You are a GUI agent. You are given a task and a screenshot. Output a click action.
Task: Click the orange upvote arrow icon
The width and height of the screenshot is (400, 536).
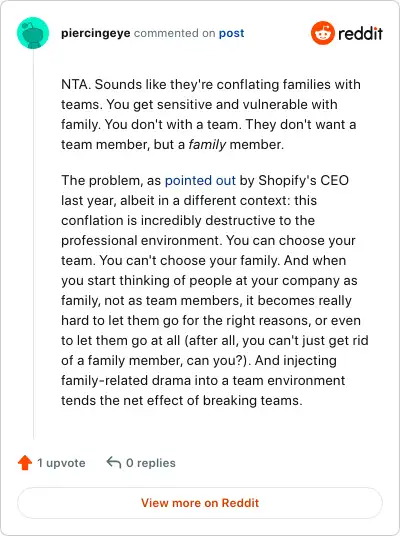click(x=25, y=463)
